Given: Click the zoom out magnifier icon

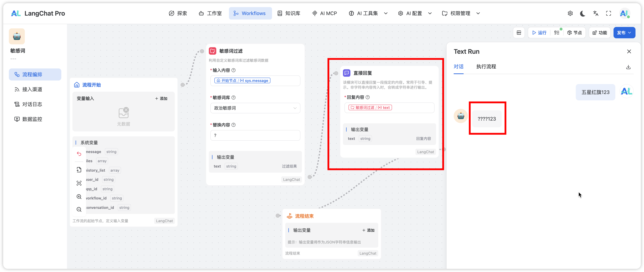Looking at the screenshot, I should tap(79, 209).
